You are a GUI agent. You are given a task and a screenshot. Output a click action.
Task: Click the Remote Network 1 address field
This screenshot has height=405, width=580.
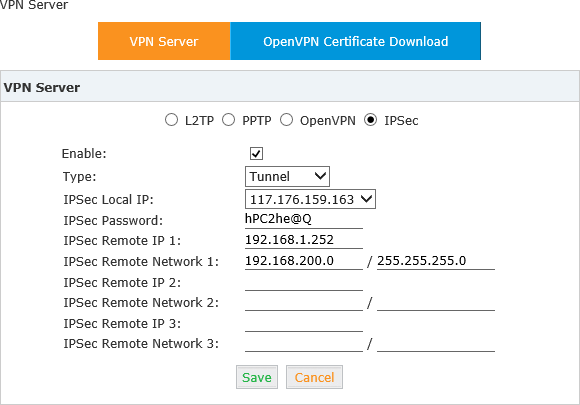pos(304,261)
